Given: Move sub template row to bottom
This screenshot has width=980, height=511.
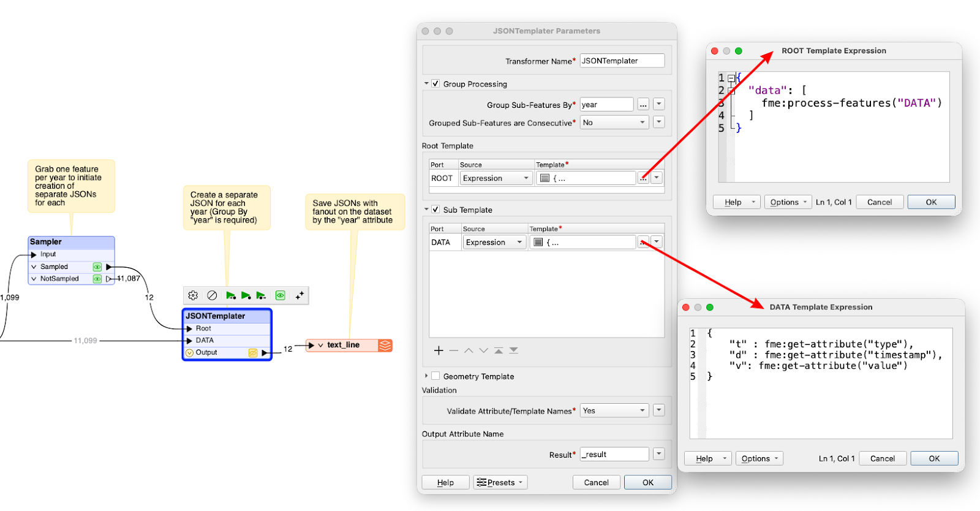Looking at the screenshot, I should tap(514, 350).
